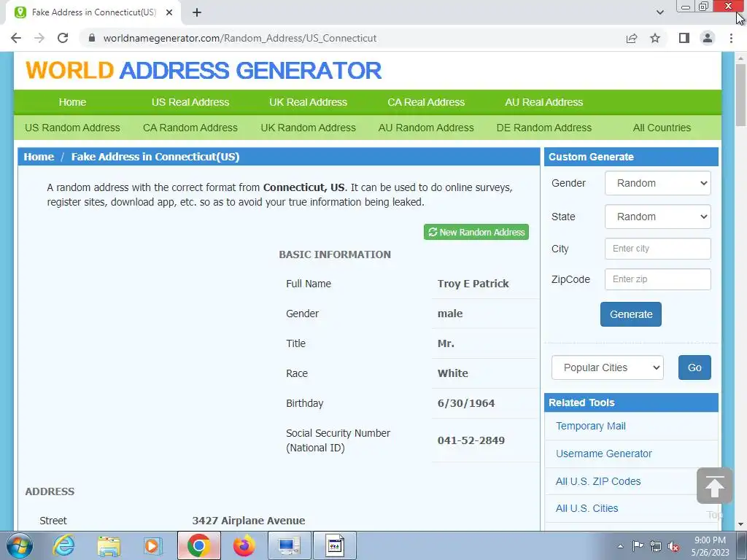Open DE Random Address page
The image size is (747, 560).
pos(544,128)
